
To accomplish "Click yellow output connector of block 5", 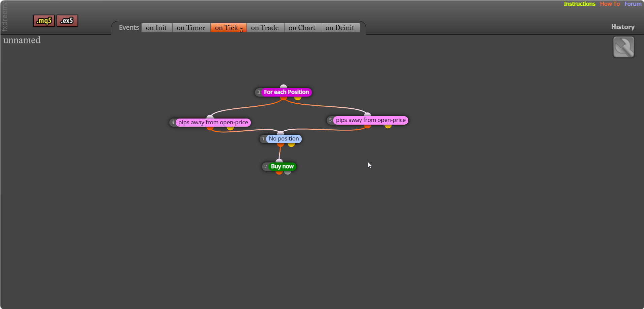I will pyautogui.click(x=388, y=126).
